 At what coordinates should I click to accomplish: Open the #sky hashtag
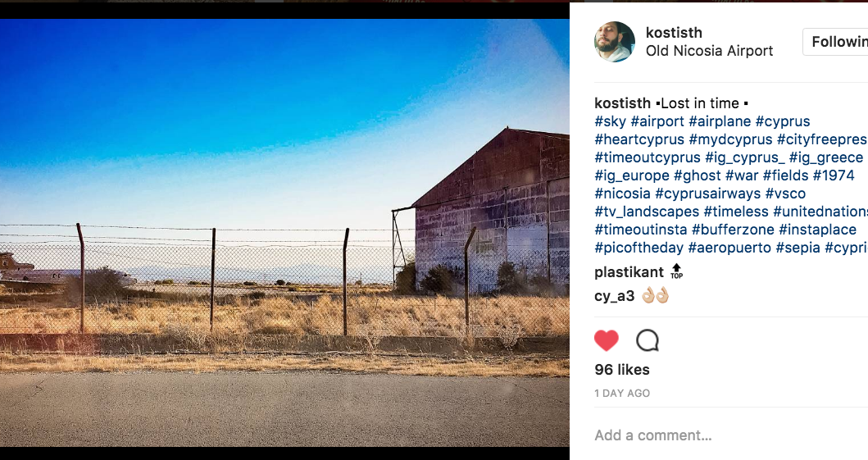point(611,121)
